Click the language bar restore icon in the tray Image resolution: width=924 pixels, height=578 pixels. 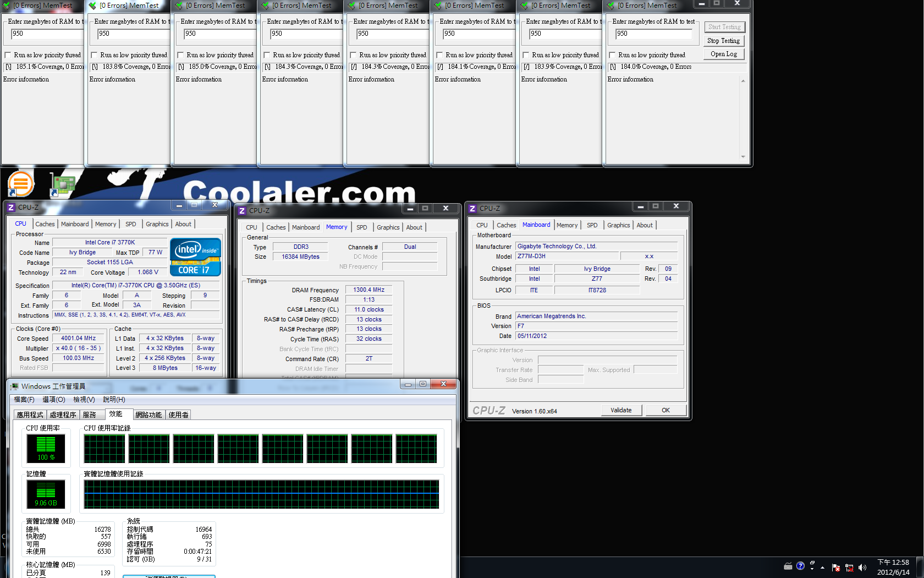pos(812,563)
